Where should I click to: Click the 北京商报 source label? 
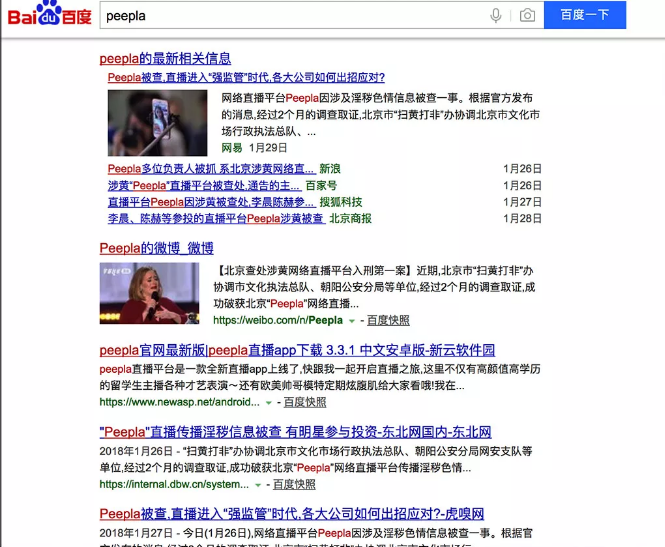click(351, 218)
